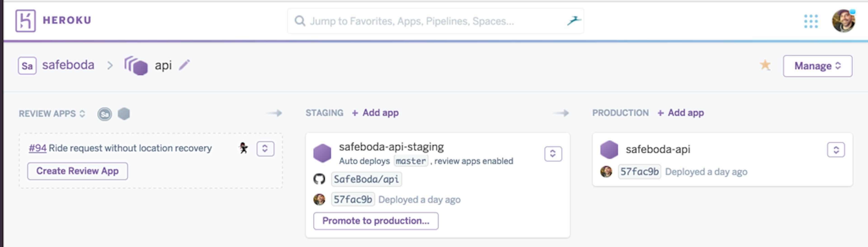The width and height of the screenshot is (868, 247).
Task: Open the SafeBoda/api repository link
Action: coord(366,179)
